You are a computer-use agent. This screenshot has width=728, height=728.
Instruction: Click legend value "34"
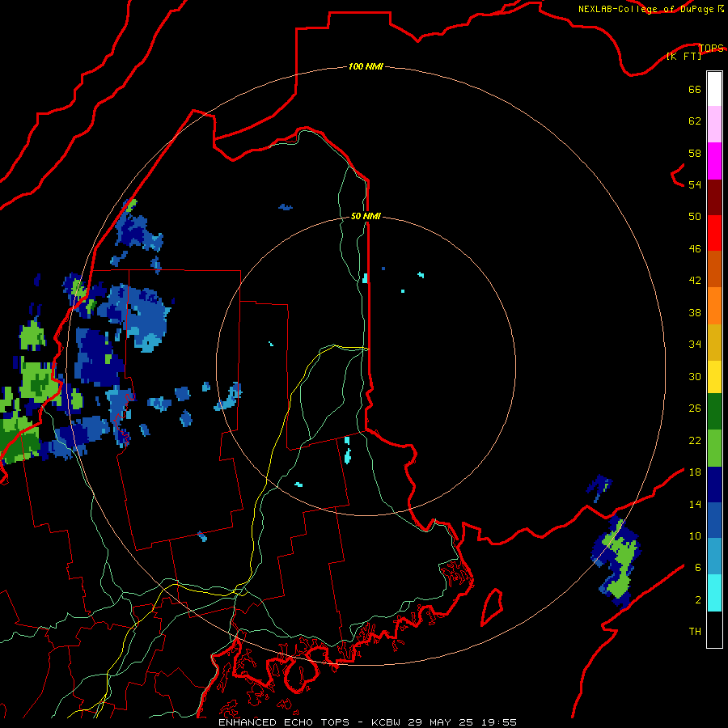[x=695, y=344]
